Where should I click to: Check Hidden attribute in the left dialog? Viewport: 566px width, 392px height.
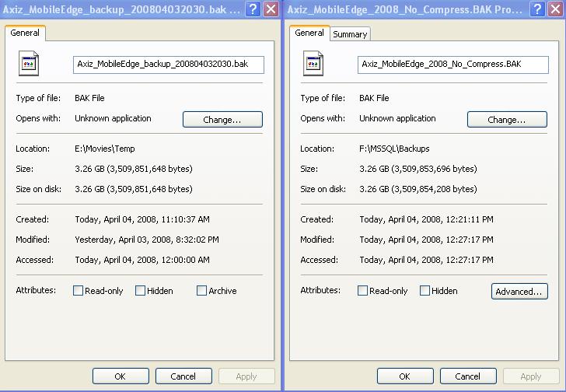click(x=141, y=291)
